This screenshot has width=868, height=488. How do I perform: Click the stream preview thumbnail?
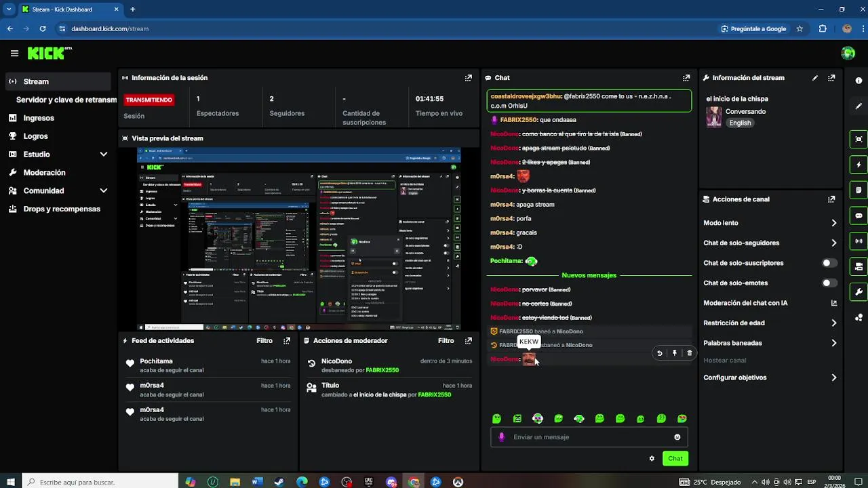point(299,239)
